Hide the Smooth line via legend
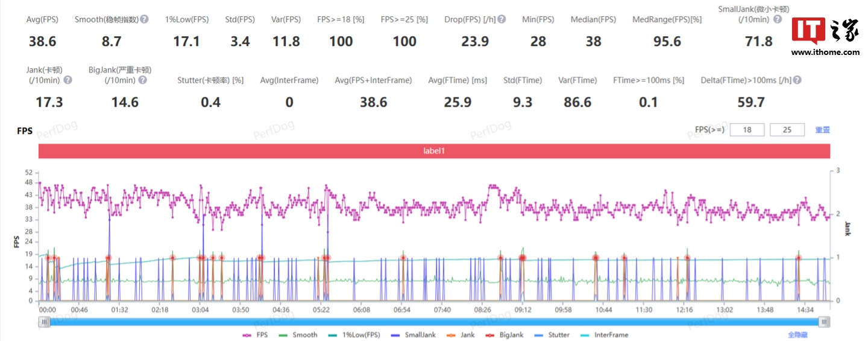This screenshot has height=341, width=868. click(x=298, y=335)
